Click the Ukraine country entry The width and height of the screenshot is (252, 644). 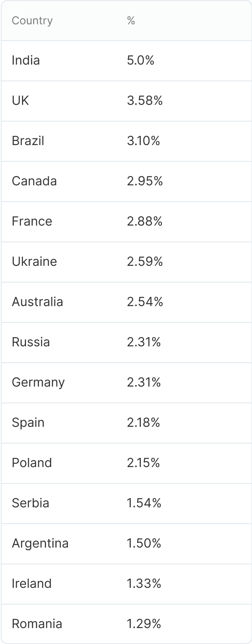[34, 262]
